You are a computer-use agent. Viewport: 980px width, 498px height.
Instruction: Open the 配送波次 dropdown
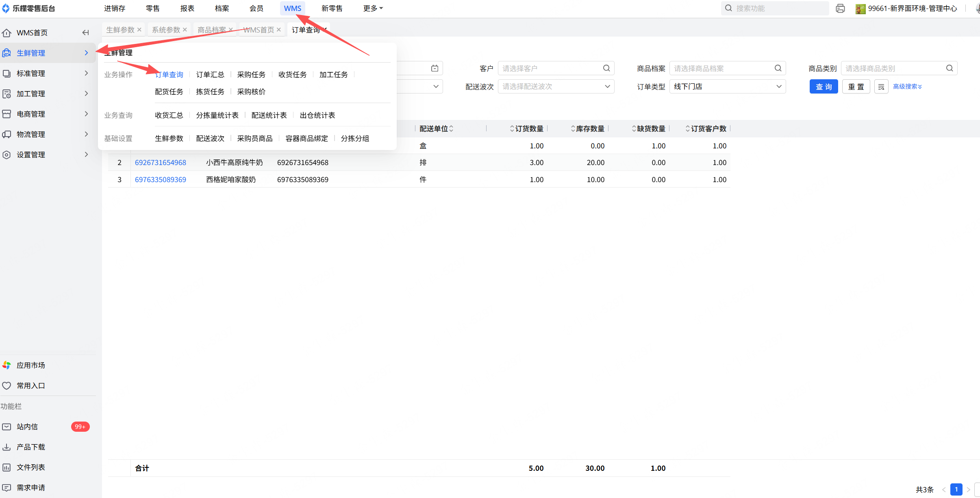556,87
